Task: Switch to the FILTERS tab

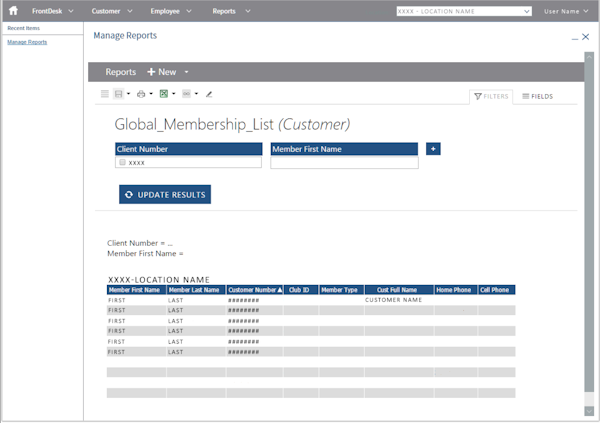Action: tap(491, 96)
